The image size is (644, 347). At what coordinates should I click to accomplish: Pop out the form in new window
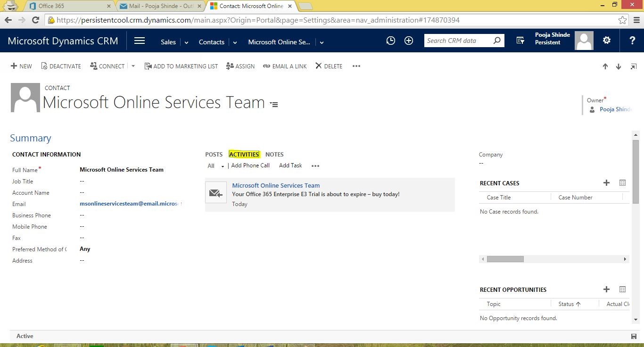coord(633,66)
